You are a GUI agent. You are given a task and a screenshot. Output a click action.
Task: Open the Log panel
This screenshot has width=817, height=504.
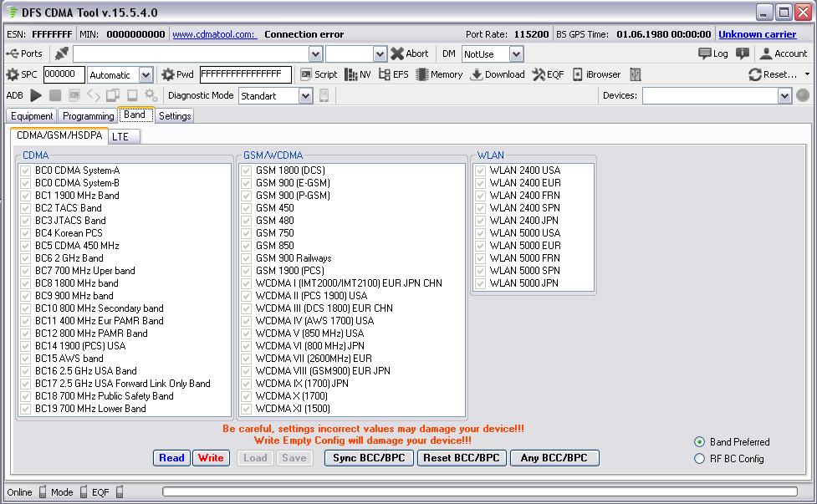(x=712, y=53)
